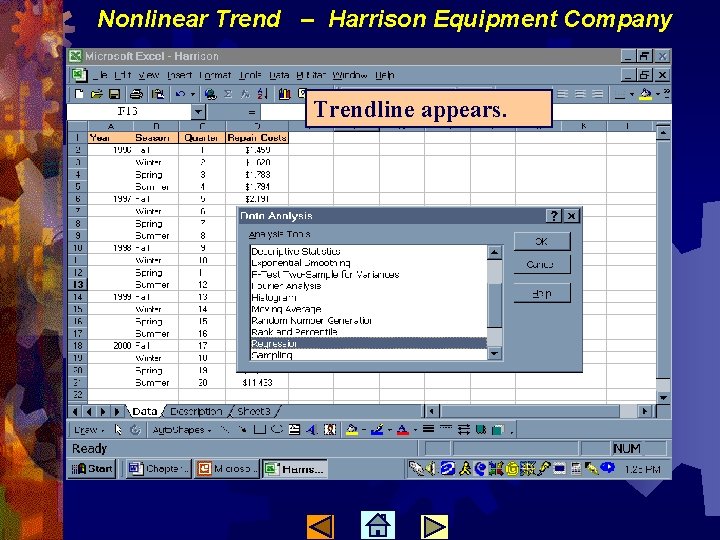Screen dimensions: 720x540
Task: Advance with the next slide arrow
Action: pos(434,526)
